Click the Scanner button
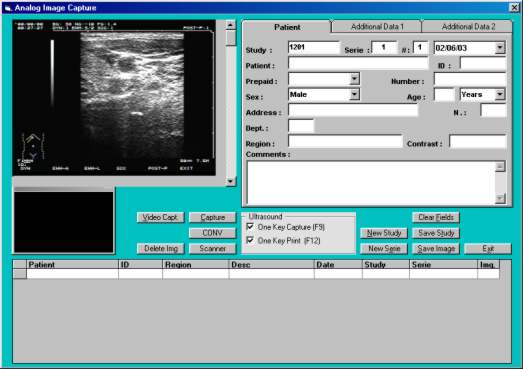Viewport: 523px width, 369px height. [212, 249]
